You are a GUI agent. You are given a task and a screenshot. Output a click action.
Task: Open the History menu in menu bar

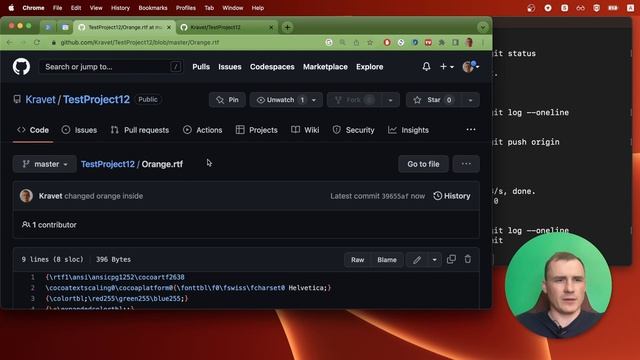click(x=120, y=8)
